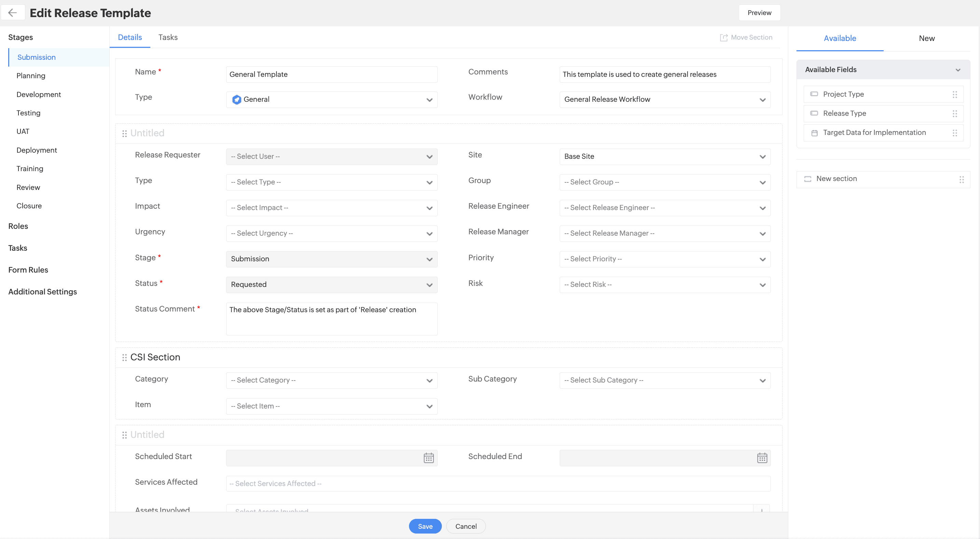This screenshot has width=980, height=539.
Task: Click the New section drag handle
Action: [x=962, y=180]
